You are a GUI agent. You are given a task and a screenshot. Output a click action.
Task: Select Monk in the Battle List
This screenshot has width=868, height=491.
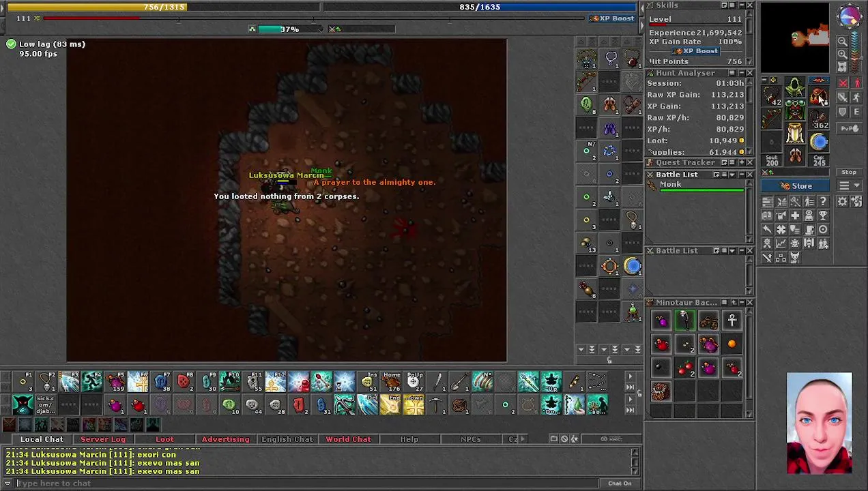point(696,185)
